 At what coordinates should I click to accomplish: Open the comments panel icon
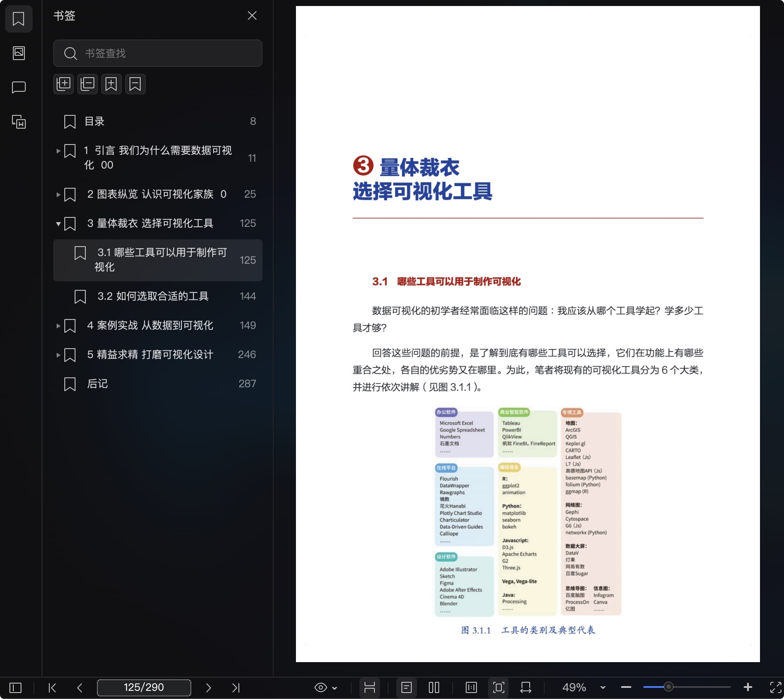pos(18,87)
